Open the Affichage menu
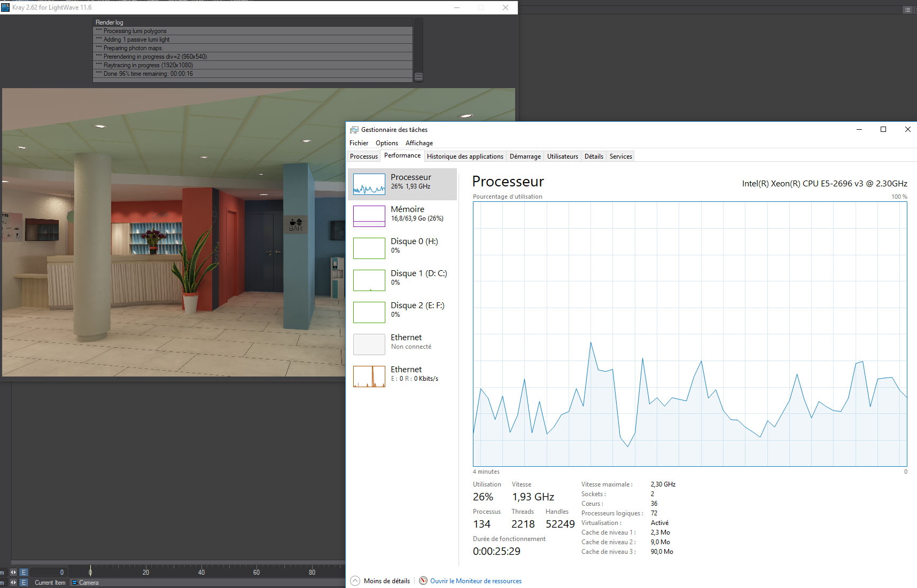The image size is (917, 588). pyautogui.click(x=419, y=143)
